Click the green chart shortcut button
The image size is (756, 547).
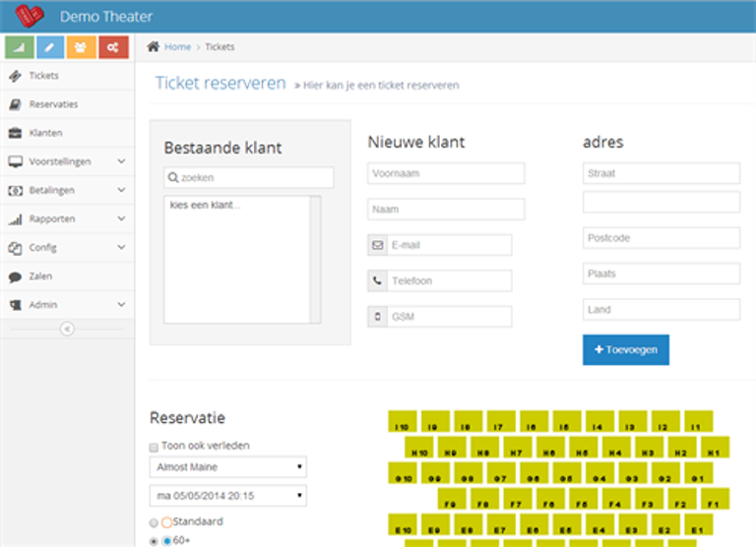click(20, 46)
